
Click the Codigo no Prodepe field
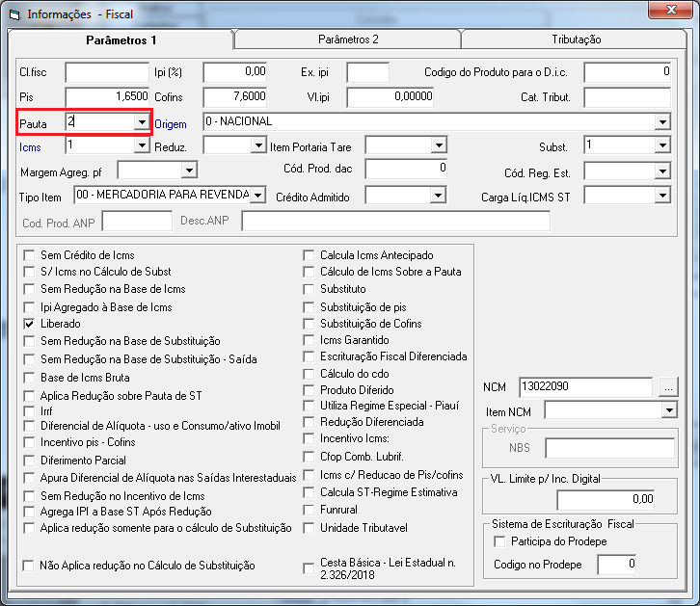click(616, 565)
